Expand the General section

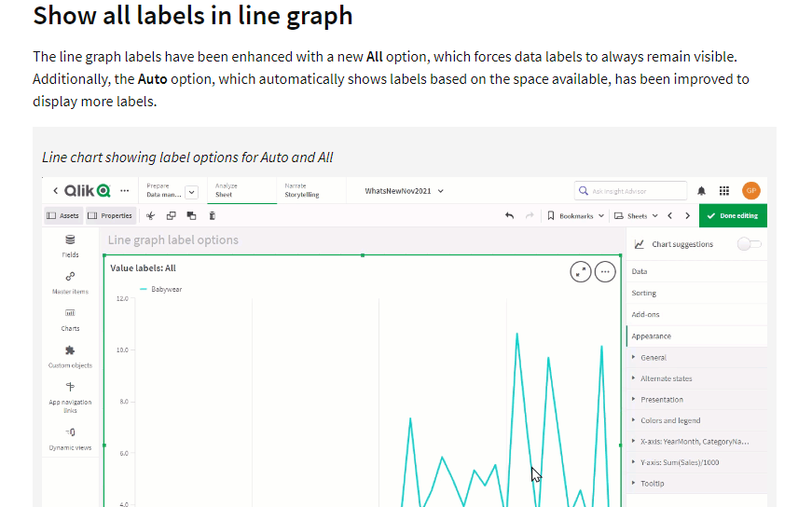(x=696, y=357)
